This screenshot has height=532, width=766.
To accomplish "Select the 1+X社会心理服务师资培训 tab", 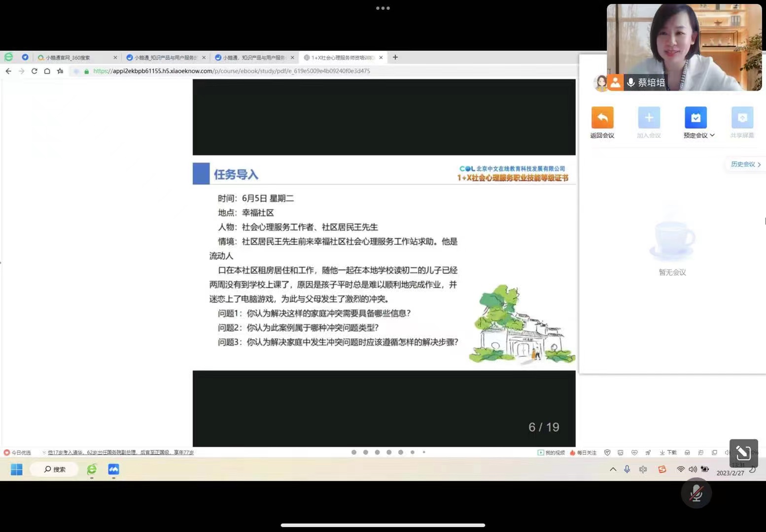I will [341, 58].
